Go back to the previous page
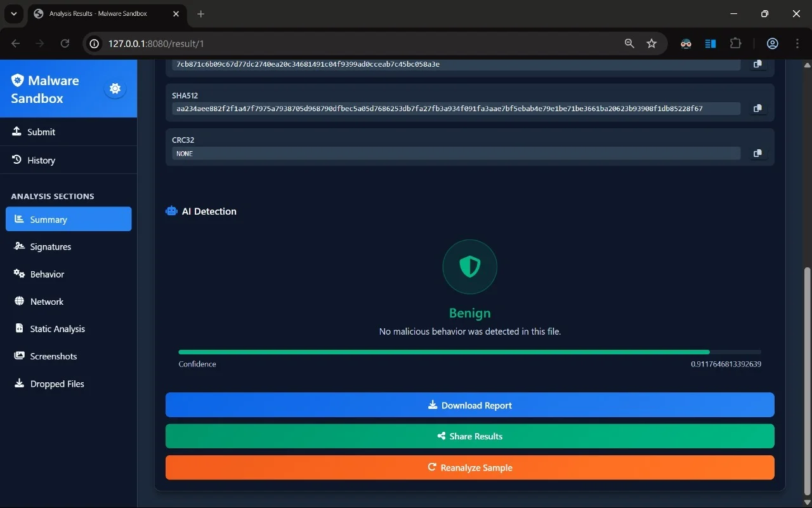The height and width of the screenshot is (508, 812). [16, 43]
